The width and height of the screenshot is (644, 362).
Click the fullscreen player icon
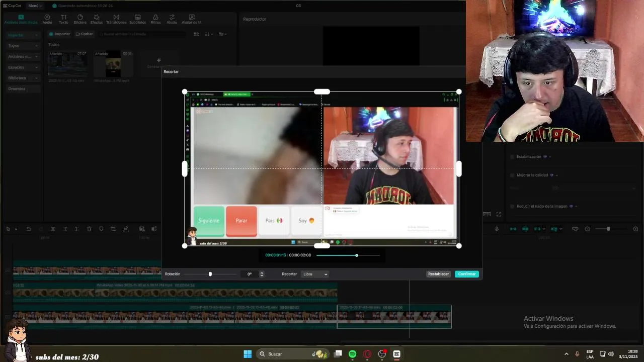[x=499, y=214]
